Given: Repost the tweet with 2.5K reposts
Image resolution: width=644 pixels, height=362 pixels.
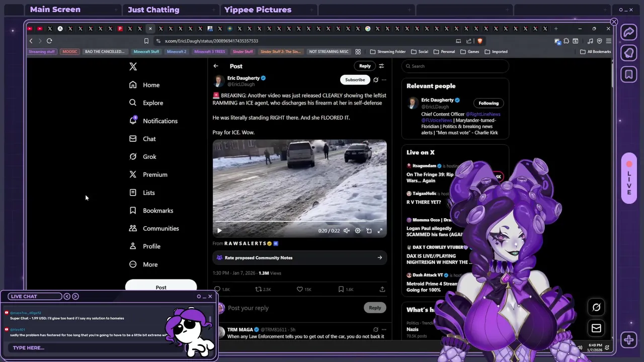Looking at the screenshot, I should [263, 289].
